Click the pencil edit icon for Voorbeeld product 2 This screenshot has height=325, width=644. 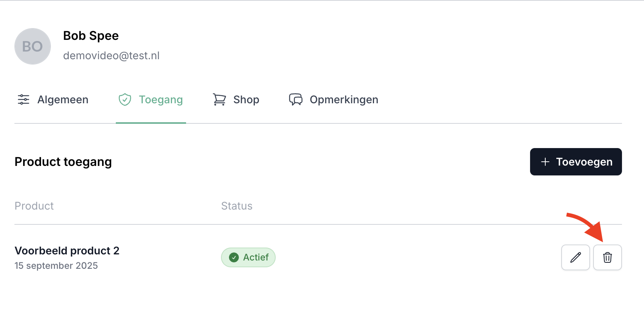[x=575, y=257]
